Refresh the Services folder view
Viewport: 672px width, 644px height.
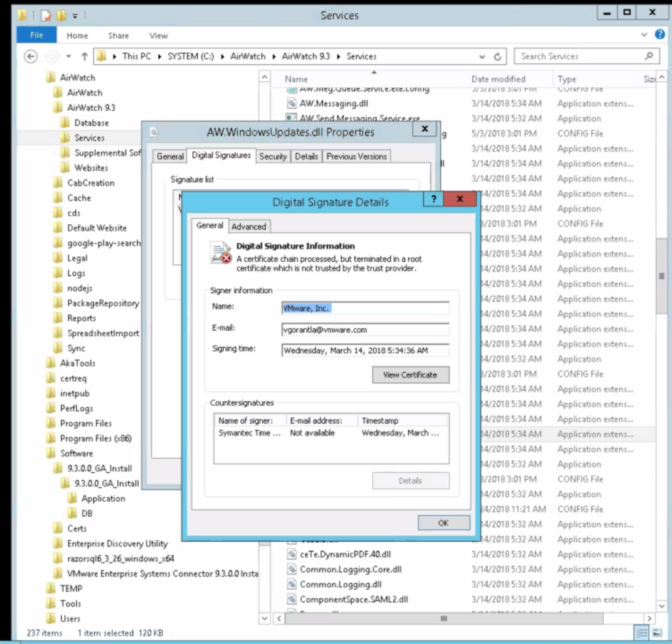click(497, 56)
